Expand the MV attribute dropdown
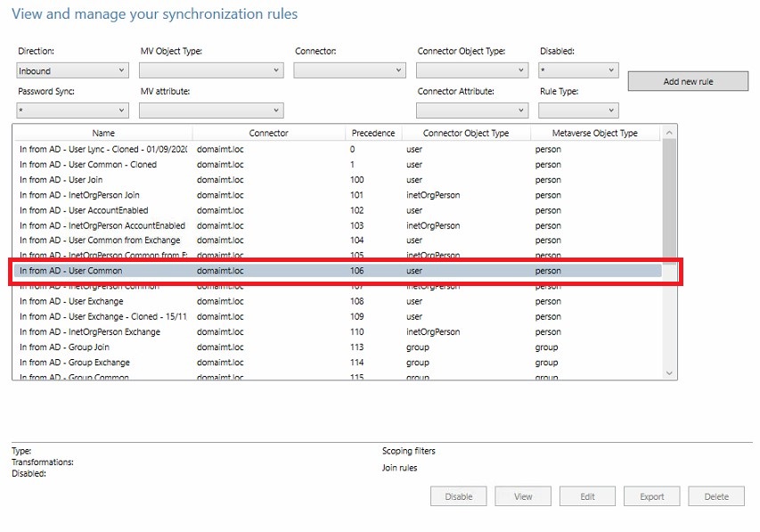The height and width of the screenshot is (532, 760). (211, 110)
